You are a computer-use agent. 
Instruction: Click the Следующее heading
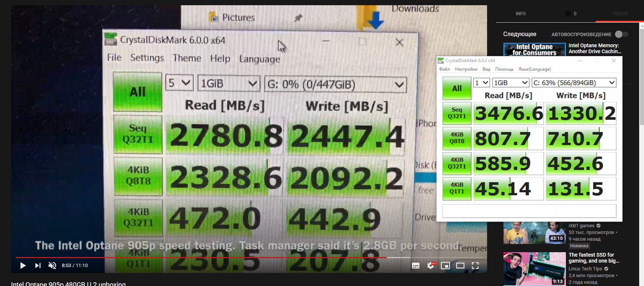click(520, 34)
